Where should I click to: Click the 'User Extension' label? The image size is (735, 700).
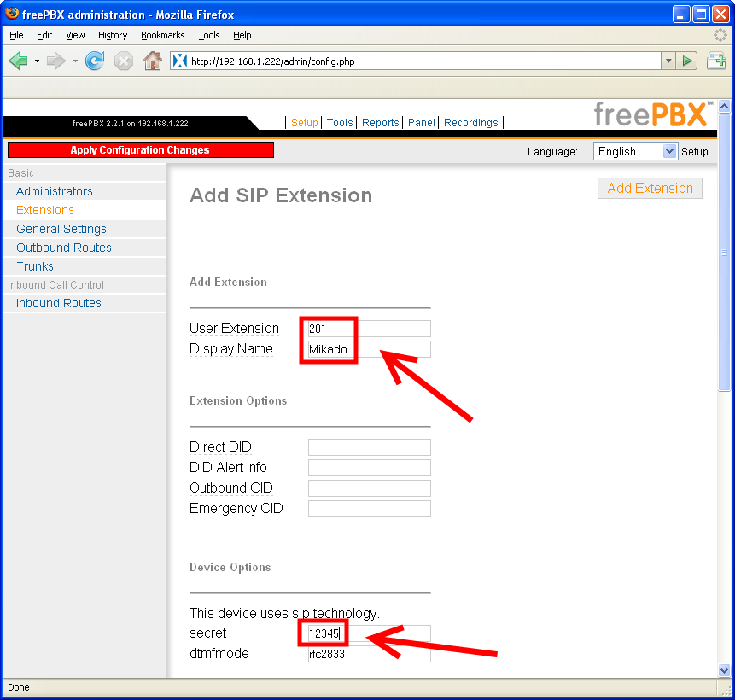[x=234, y=328]
